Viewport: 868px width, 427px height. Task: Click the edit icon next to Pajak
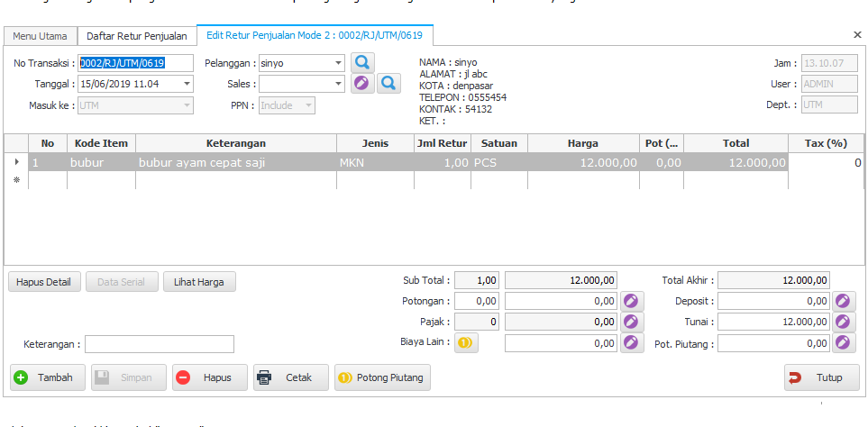coord(632,322)
